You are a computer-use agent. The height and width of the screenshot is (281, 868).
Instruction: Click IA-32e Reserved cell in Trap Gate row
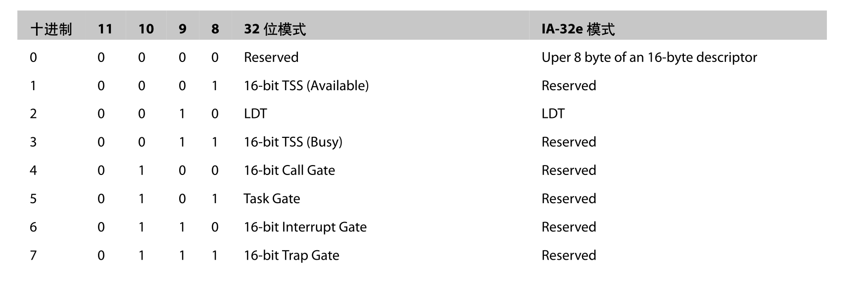tap(569, 255)
